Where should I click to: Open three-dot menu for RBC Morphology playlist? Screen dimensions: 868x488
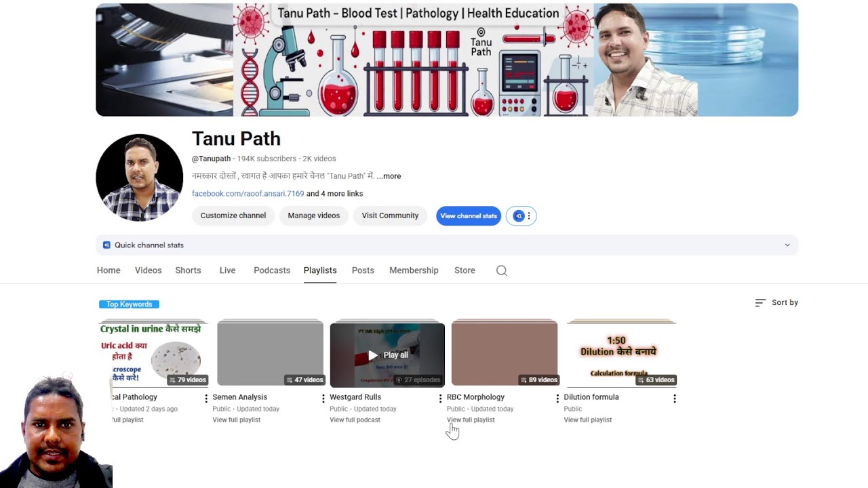pyautogui.click(x=557, y=399)
